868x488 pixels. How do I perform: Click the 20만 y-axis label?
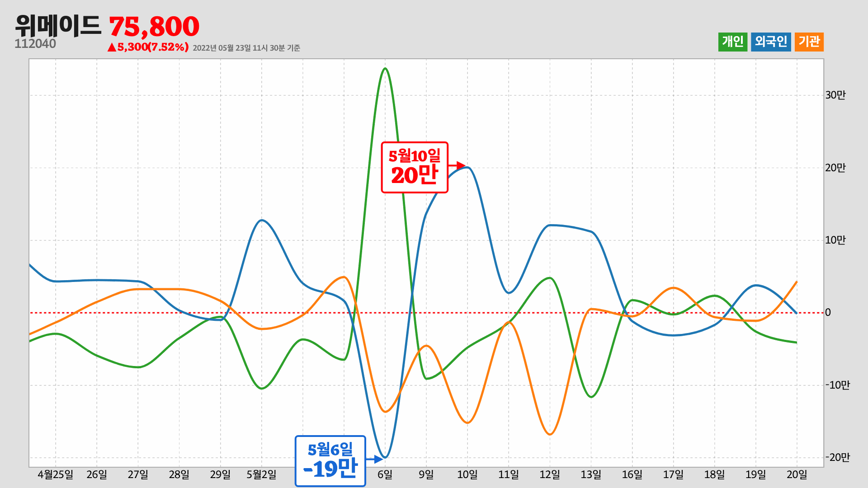click(x=835, y=168)
